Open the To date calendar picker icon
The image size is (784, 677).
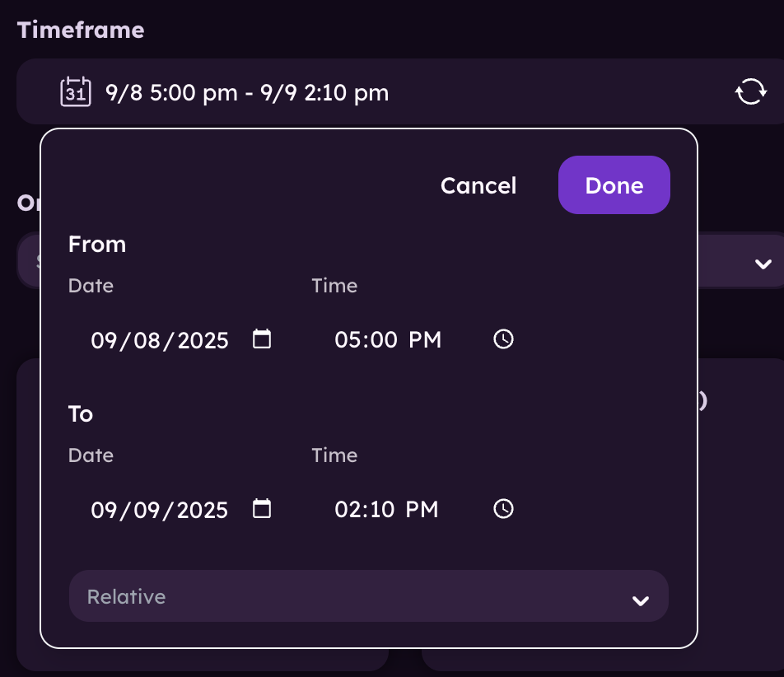[262, 509]
